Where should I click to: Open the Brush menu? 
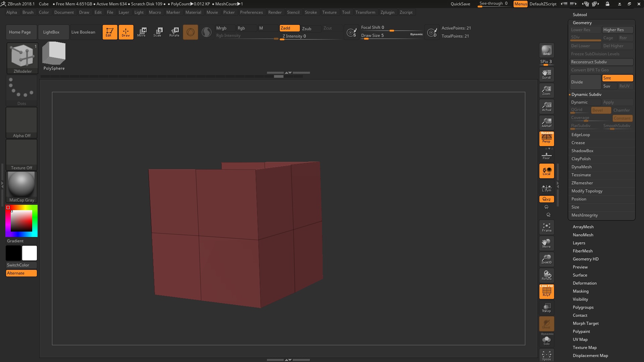(x=28, y=12)
